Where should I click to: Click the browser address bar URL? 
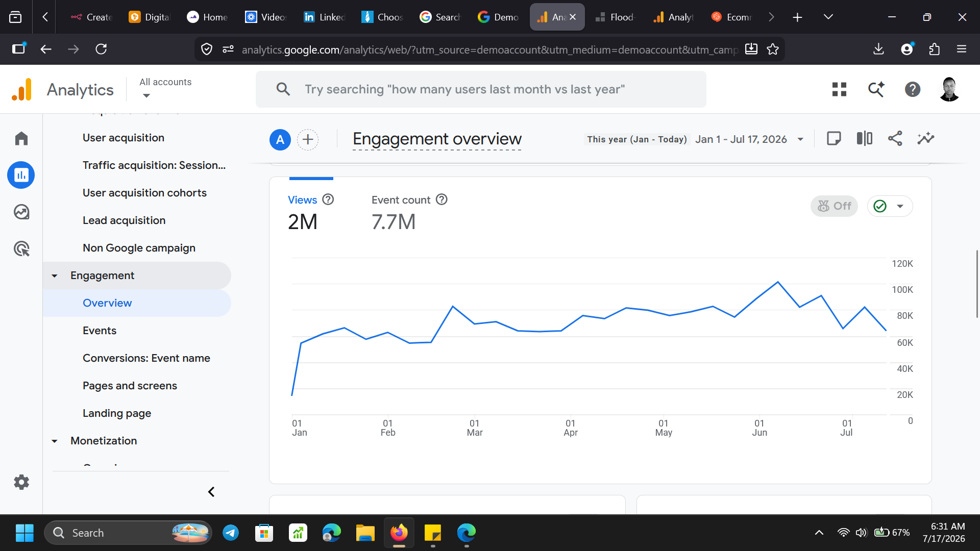pyautogui.click(x=489, y=49)
